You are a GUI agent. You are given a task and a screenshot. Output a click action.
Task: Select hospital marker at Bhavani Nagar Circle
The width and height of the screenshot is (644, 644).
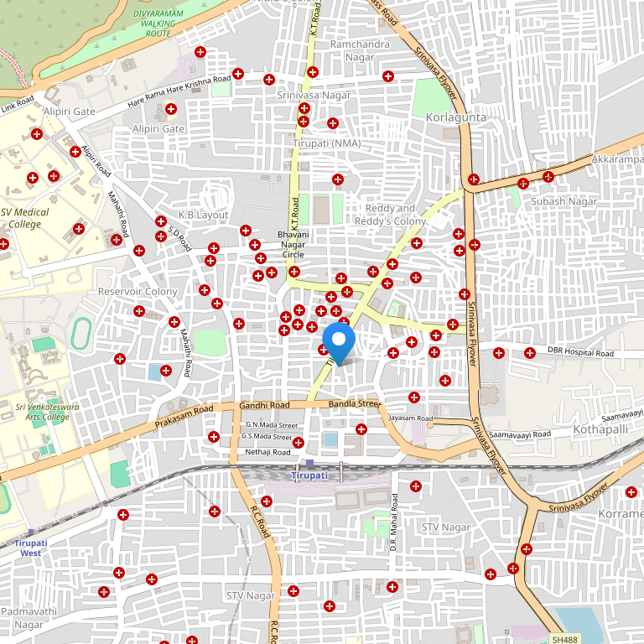click(x=293, y=272)
